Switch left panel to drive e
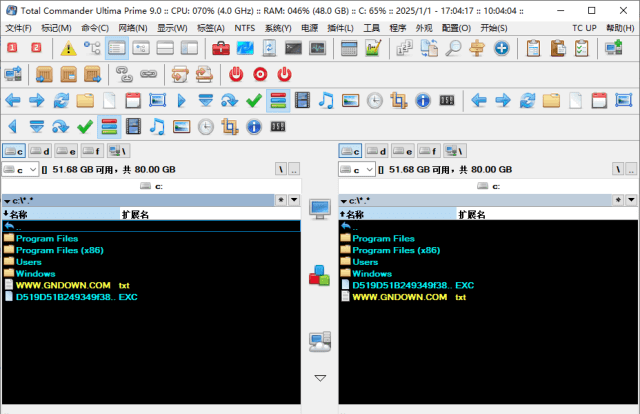The image size is (640, 414). pyautogui.click(x=66, y=151)
